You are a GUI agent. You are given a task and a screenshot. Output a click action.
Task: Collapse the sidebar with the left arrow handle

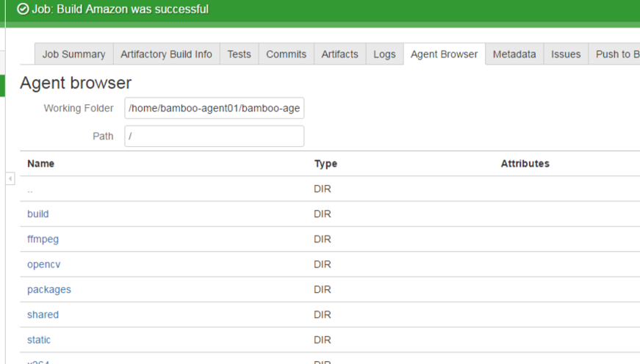(x=10, y=179)
